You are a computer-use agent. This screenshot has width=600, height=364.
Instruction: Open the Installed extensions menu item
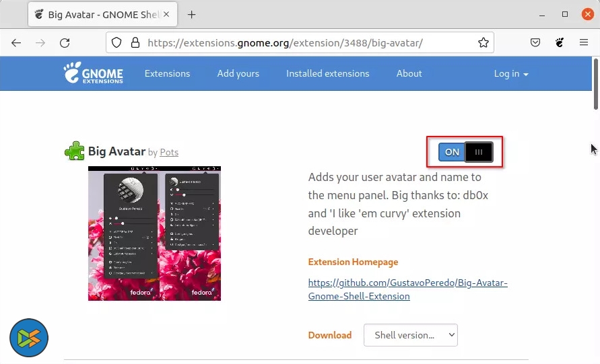click(327, 73)
